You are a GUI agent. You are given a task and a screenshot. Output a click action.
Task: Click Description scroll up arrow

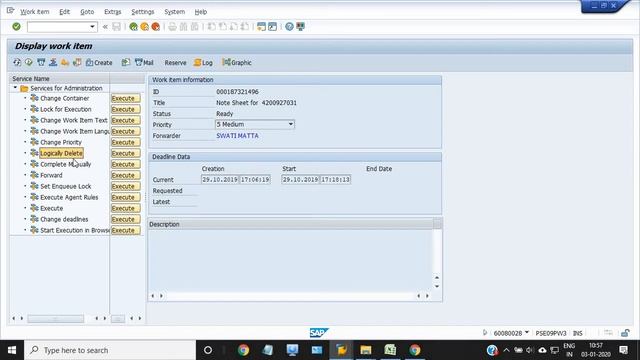pos(437,278)
